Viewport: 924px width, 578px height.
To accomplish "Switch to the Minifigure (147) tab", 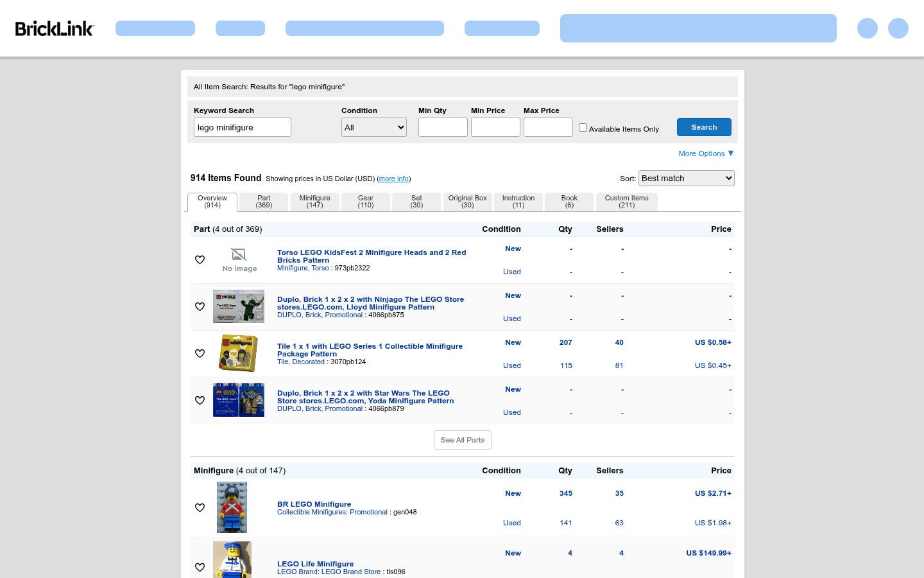I will (314, 202).
